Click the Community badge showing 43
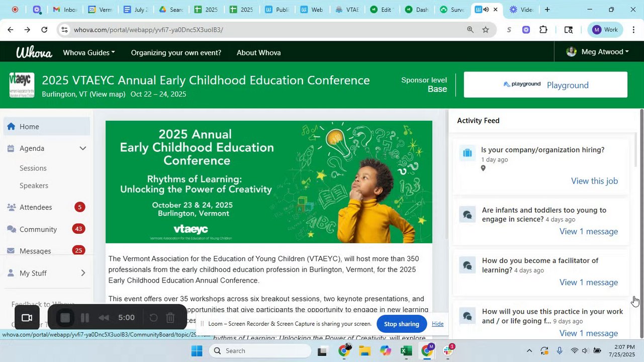 [78, 229]
